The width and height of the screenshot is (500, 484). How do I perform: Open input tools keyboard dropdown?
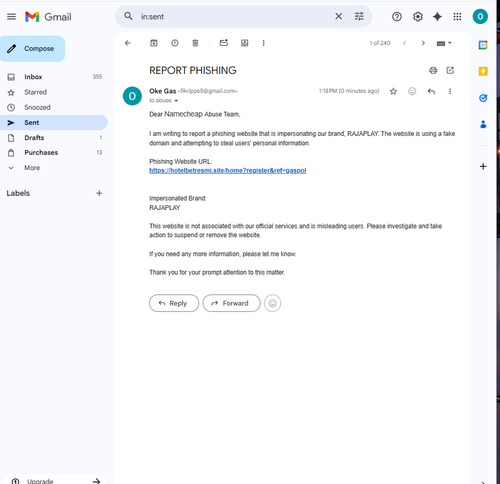click(x=444, y=43)
